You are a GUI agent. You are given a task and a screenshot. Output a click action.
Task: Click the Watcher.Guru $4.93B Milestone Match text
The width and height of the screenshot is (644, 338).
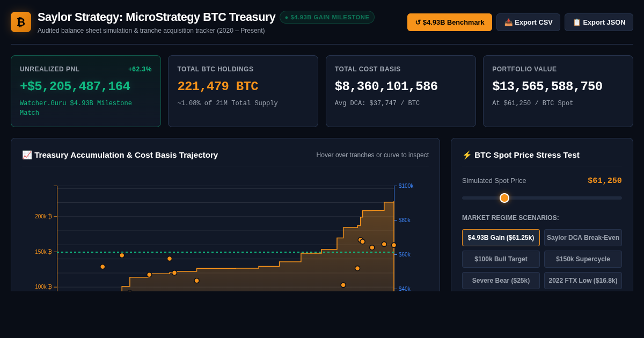point(76,108)
